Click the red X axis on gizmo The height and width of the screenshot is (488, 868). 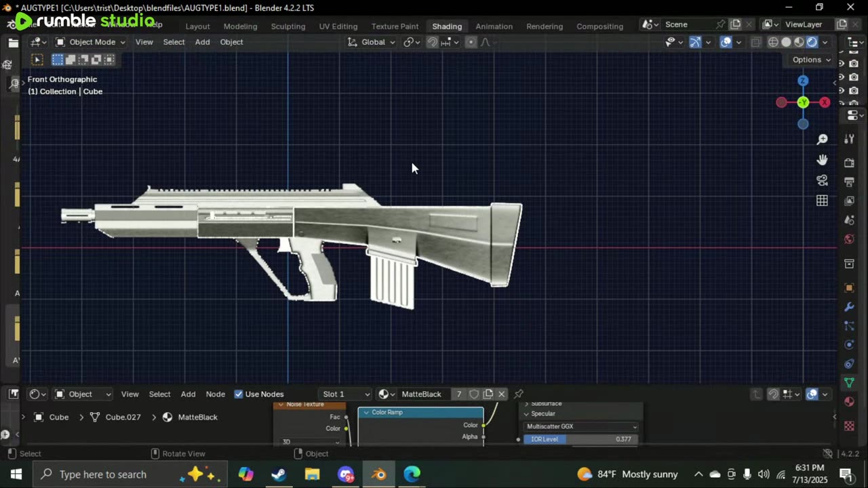(x=825, y=102)
